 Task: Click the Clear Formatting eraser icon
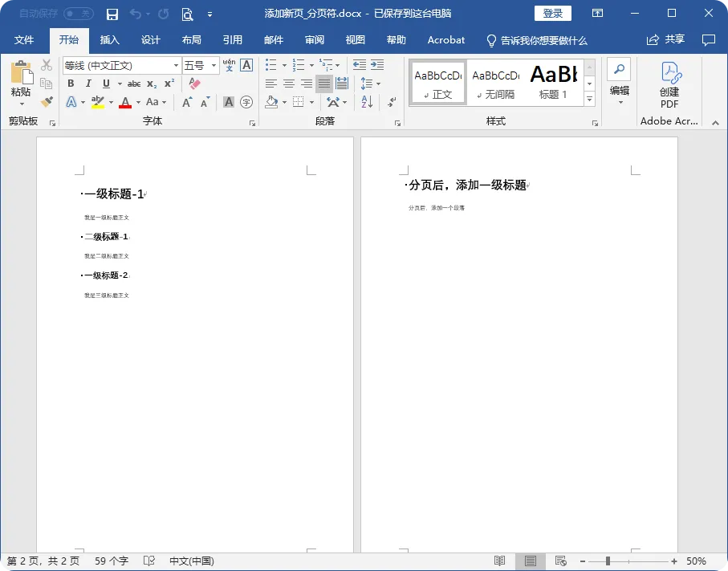click(x=194, y=84)
